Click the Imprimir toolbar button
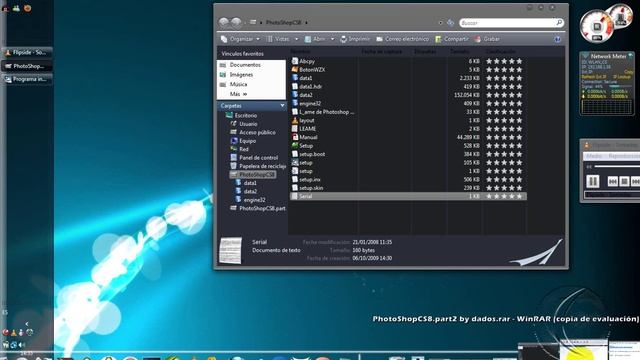Screen dimensions: 640x360 click(x=355, y=39)
